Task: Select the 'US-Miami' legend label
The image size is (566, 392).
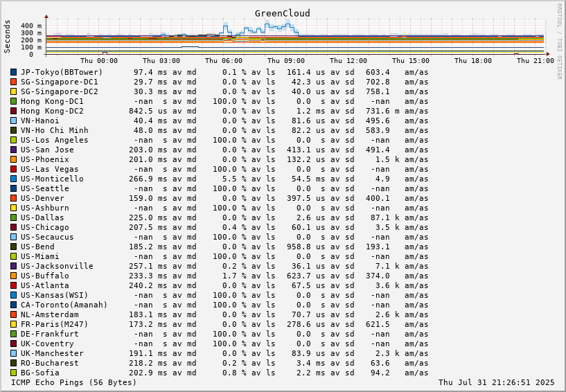Action: 39,256
